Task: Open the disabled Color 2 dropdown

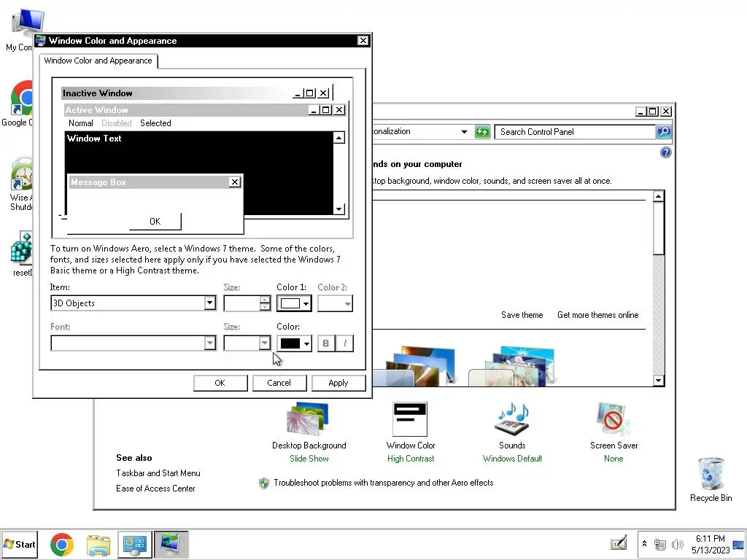Action: pyautogui.click(x=335, y=303)
